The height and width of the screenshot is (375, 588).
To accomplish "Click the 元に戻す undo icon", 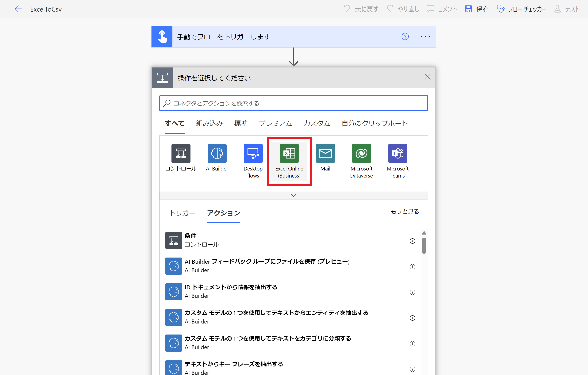I will click(x=347, y=9).
